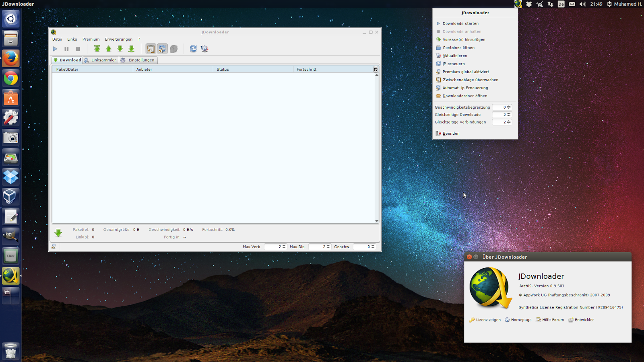The width and height of the screenshot is (644, 362).
Task: Open the mail indicator in top panel
Action: pos(572,4)
